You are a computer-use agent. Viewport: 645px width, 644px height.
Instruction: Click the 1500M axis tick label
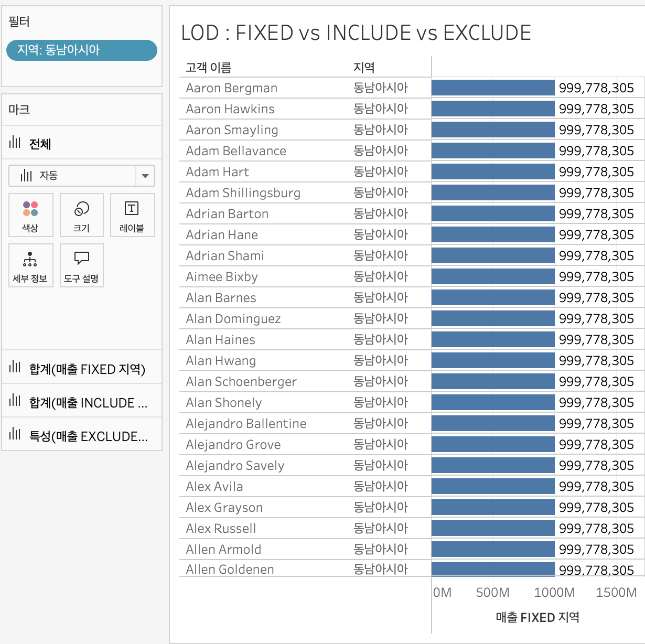(616, 593)
